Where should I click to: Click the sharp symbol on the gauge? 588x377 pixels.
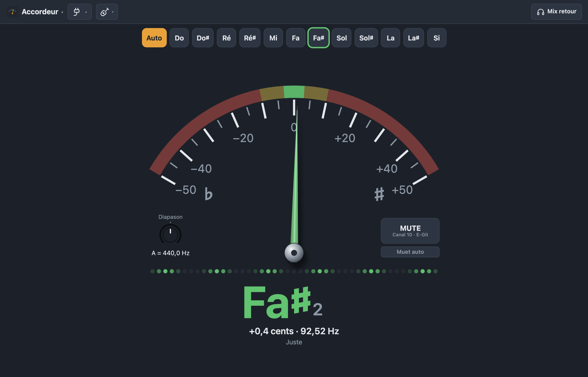click(379, 194)
